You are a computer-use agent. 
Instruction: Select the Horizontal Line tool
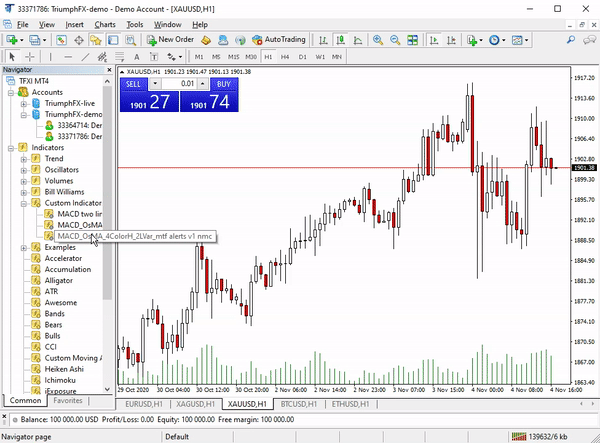(x=68, y=57)
